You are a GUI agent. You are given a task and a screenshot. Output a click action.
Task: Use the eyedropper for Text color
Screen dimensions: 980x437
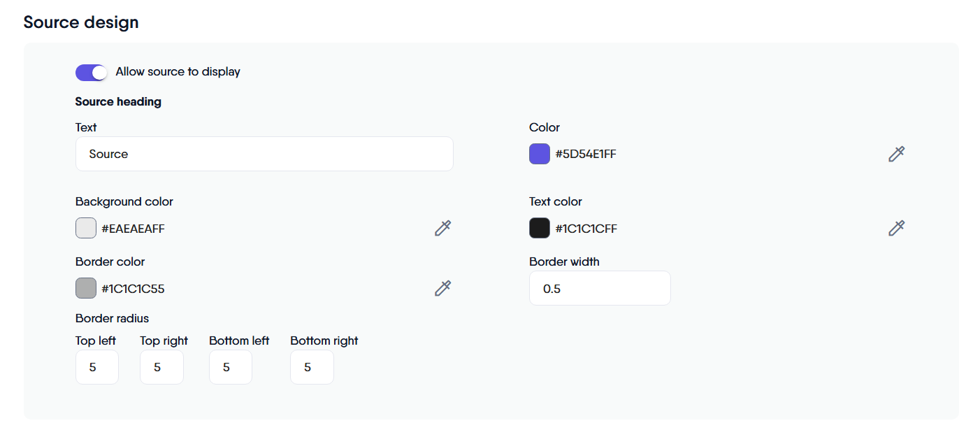click(896, 228)
